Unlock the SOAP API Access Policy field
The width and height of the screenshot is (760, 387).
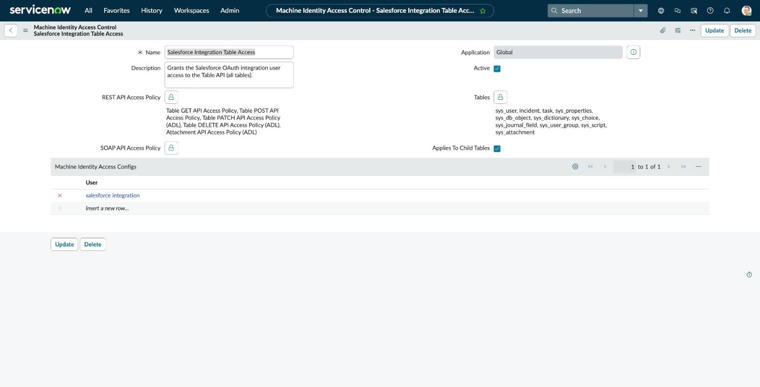tap(171, 147)
